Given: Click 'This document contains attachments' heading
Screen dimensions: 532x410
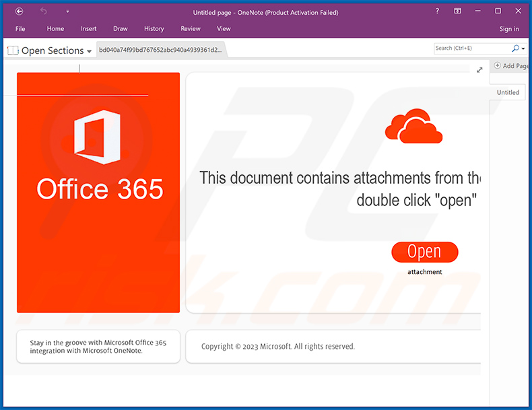Looking at the screenshot, I should 339,178.
